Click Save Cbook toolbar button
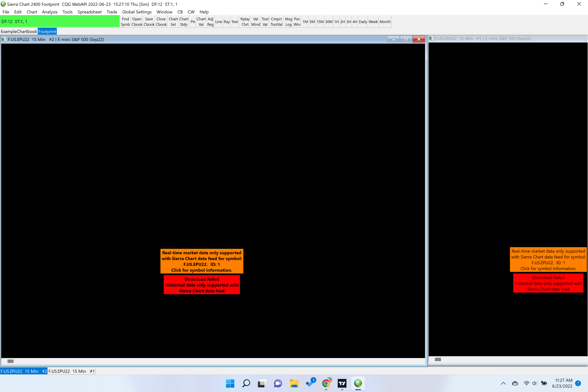This screenshot has height=392, width=588. 149,21
